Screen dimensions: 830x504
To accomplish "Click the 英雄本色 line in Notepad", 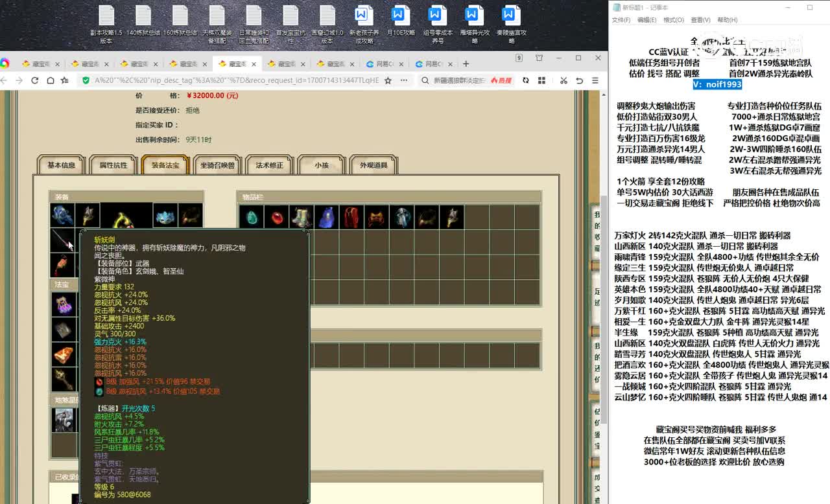I will [718, 290].
